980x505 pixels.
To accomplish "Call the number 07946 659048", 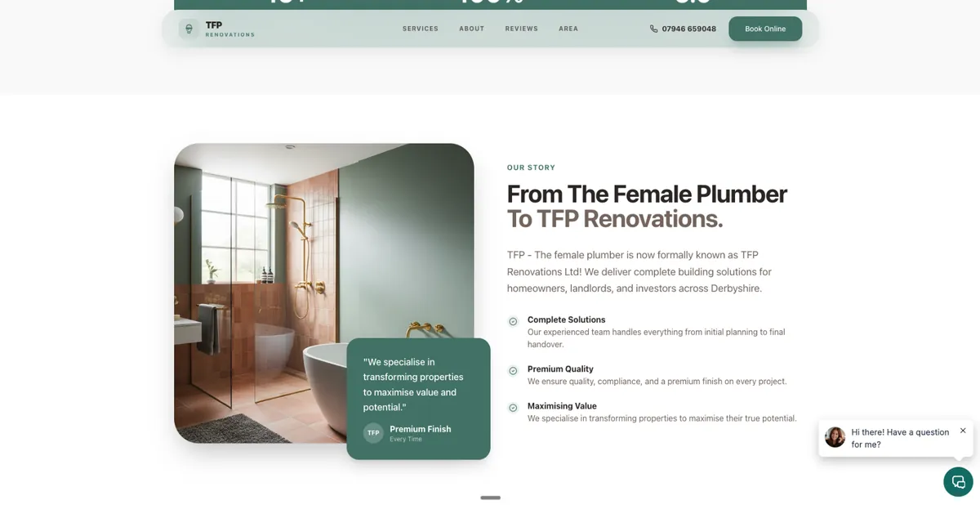I will (x=689, y=29).
